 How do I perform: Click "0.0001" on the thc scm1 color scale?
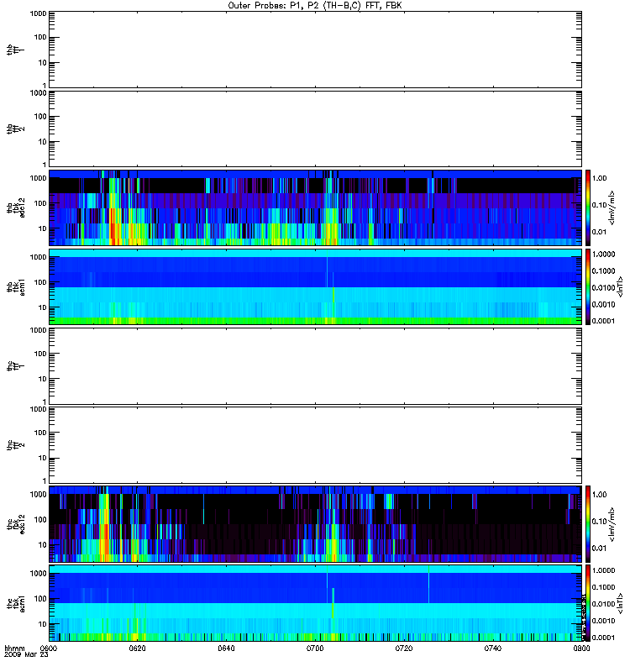click(x=603, y=638)
